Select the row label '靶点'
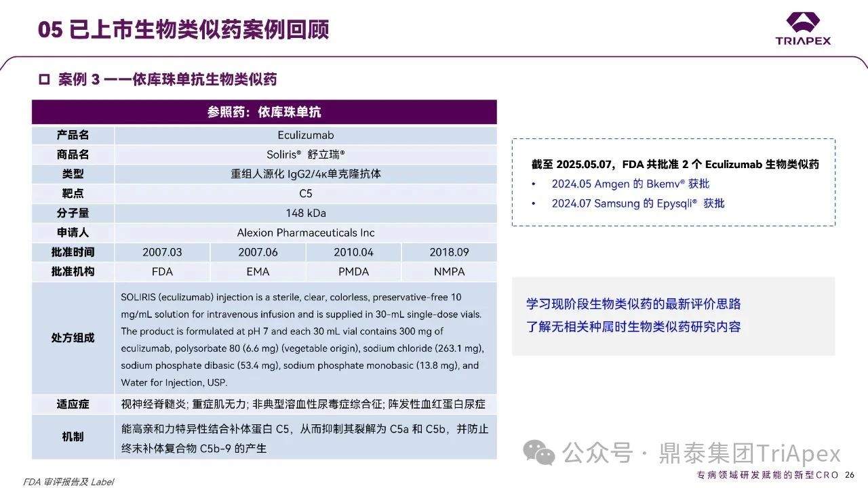 (x=73, y=194)
